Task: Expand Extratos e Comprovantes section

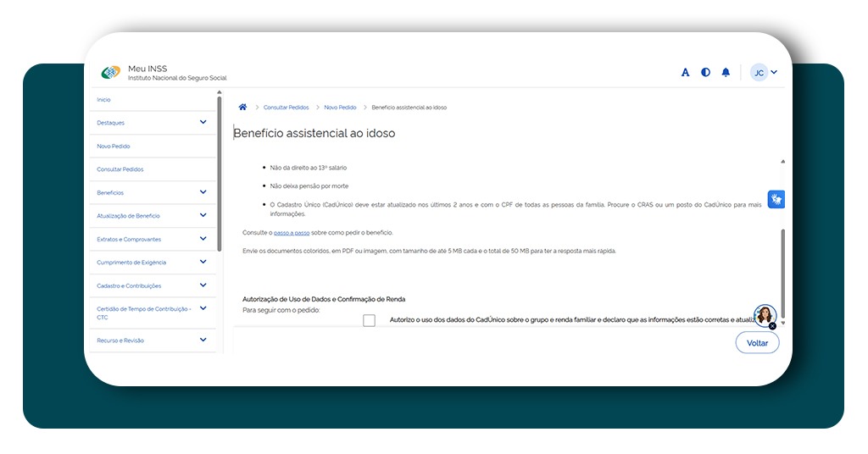Action: 153,239
